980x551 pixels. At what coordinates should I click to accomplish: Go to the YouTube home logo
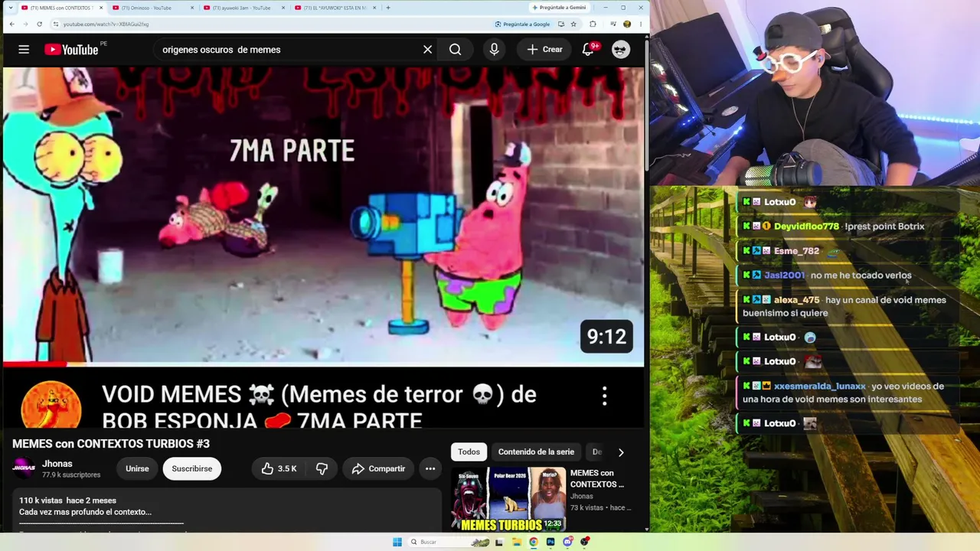pos(71,50)
